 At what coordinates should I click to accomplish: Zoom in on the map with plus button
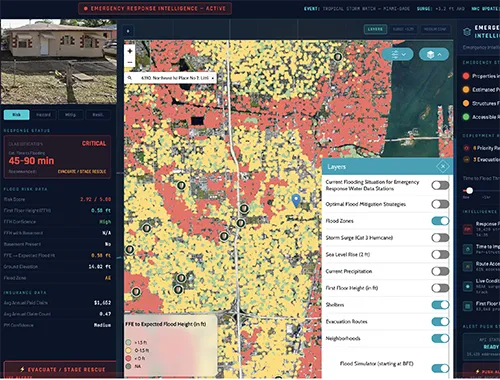130,51
